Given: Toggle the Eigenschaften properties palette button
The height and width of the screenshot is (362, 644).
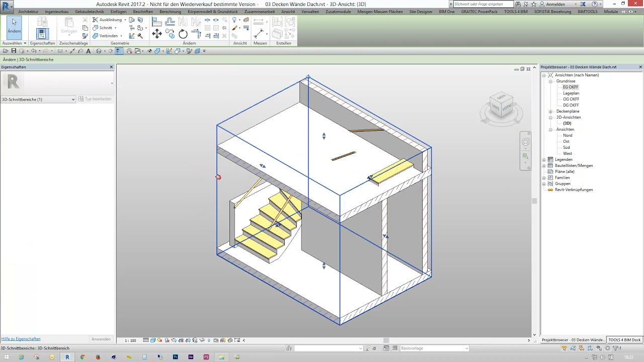Looking at the screenshot, I should (x=42, y=33).
